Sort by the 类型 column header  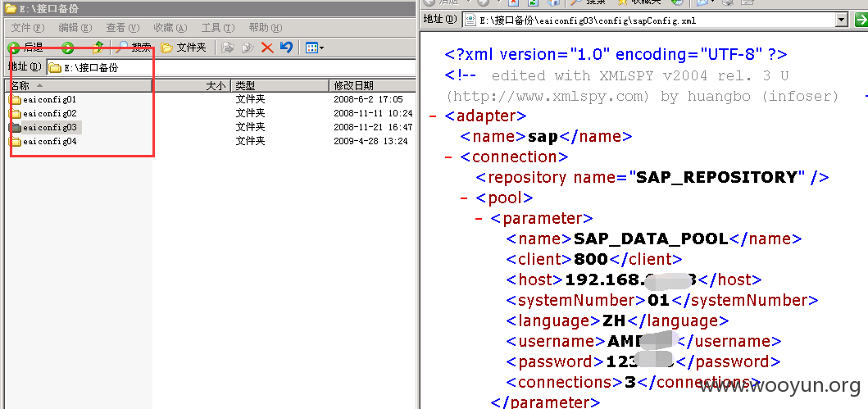point(279,86)
